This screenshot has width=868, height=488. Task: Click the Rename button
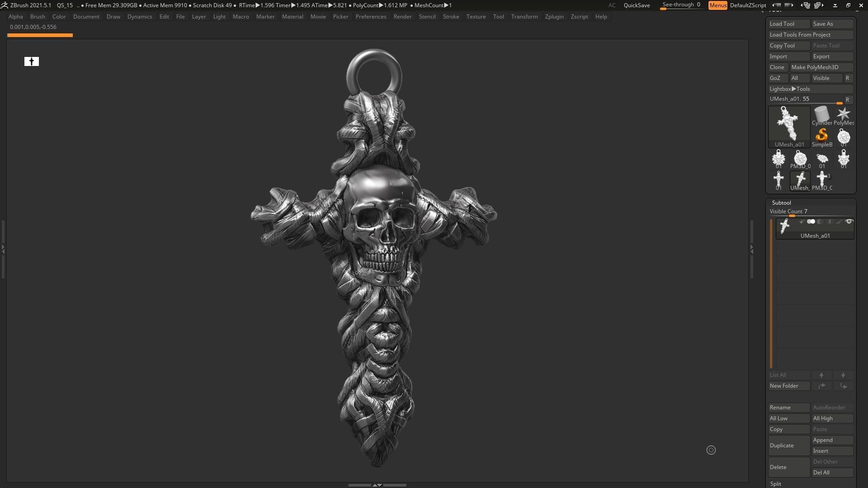click(x=789, y=408)
